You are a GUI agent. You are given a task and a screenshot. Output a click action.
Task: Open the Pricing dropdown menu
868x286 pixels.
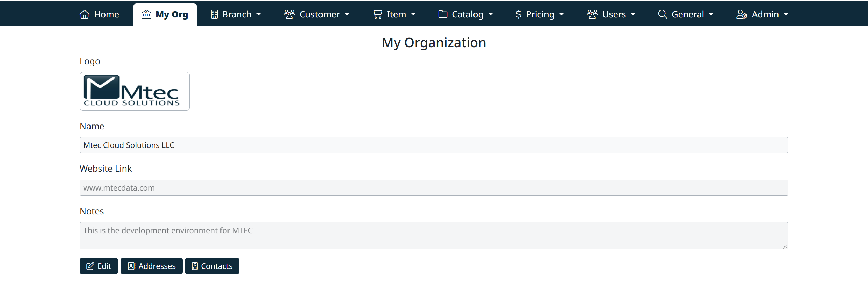[540, 14]
